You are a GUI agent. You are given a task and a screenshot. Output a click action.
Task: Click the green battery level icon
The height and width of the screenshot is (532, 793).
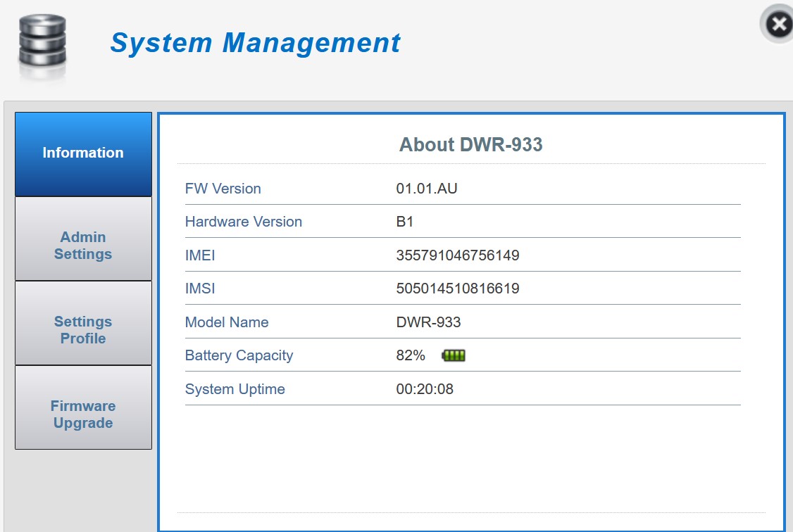click(454, 356)
